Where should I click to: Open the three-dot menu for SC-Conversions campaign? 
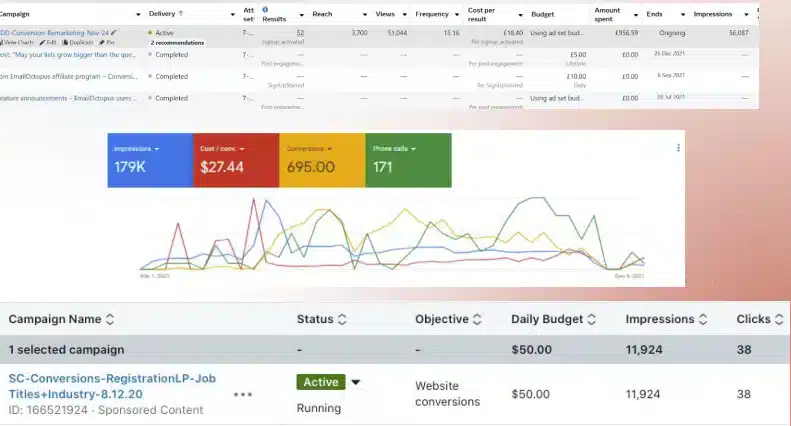coord(243,394)
